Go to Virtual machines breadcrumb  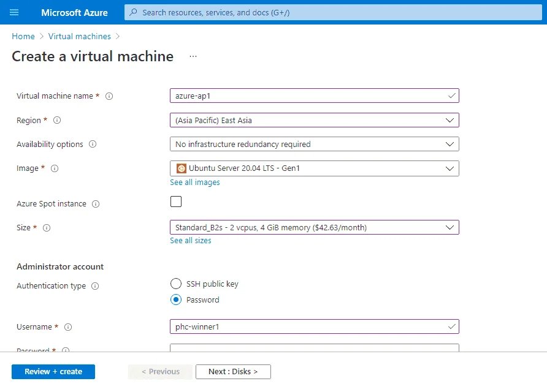point(80,36)
